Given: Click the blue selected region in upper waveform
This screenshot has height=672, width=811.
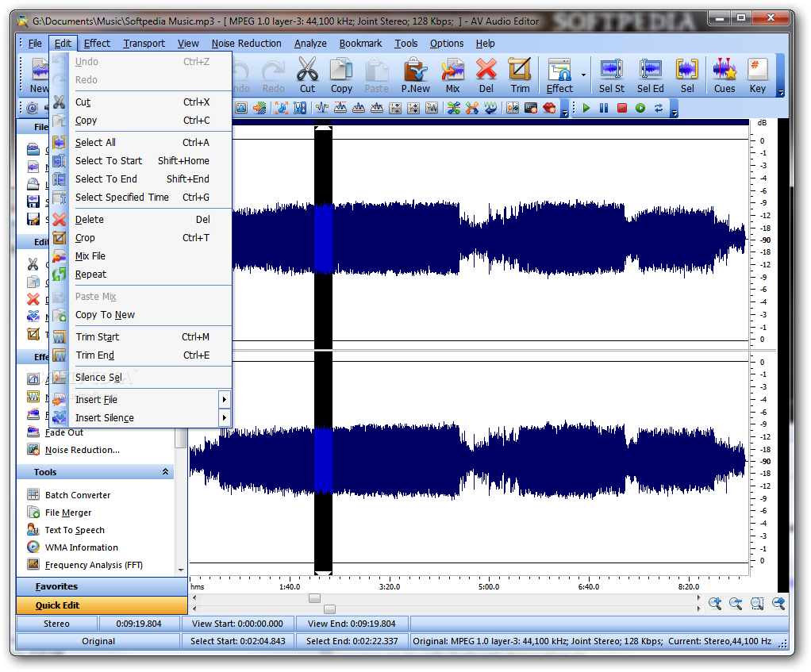Looking at the screenshot, I should click(x=323, y=238).
